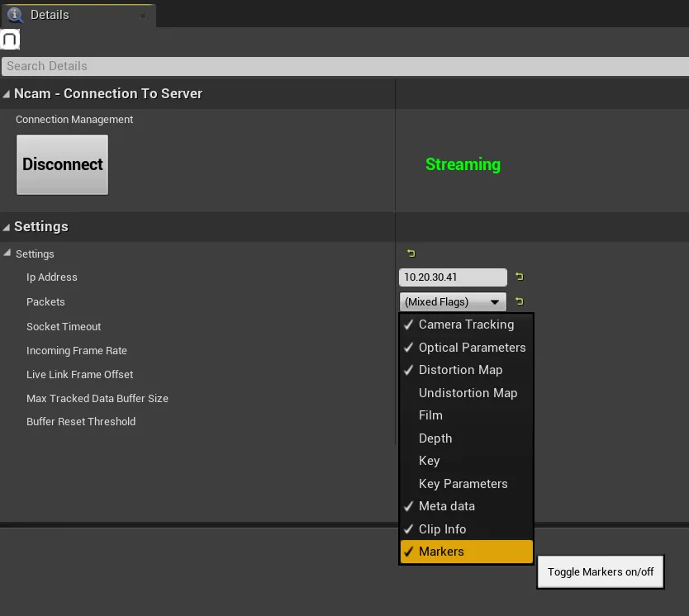The height and width of the screenshot is (616, 689).
Task: Collapse the nested Settings property group
Action: (x=7, y=253)
